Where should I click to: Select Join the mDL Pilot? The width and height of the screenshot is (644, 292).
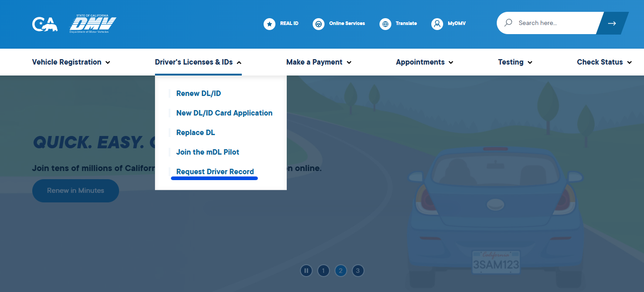pyautogui.click(x=208, y=152)
